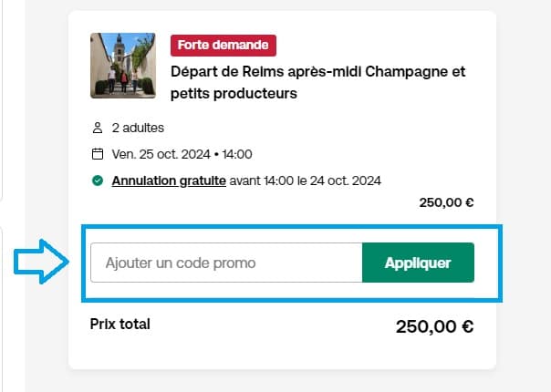This screenshot has height=392, width=551.
Task: Click the red "Forte demande" badge
Action: (x=224, y=45)
